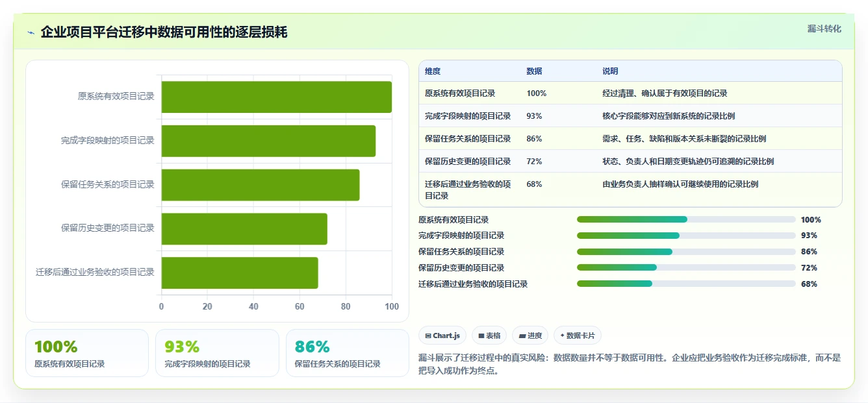The image size is (868, 403).
Task: Click description 核心字段能够对应到新系统的记录比例
Action: [669, 116]
